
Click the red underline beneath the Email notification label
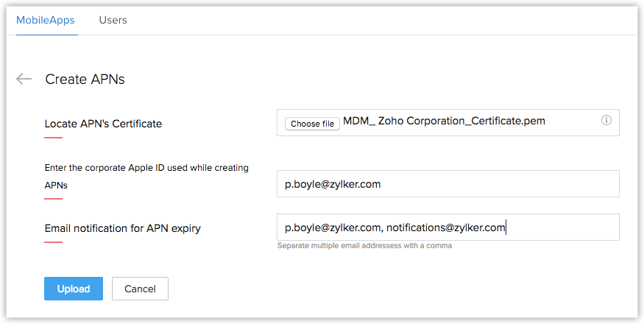[54, 242]
